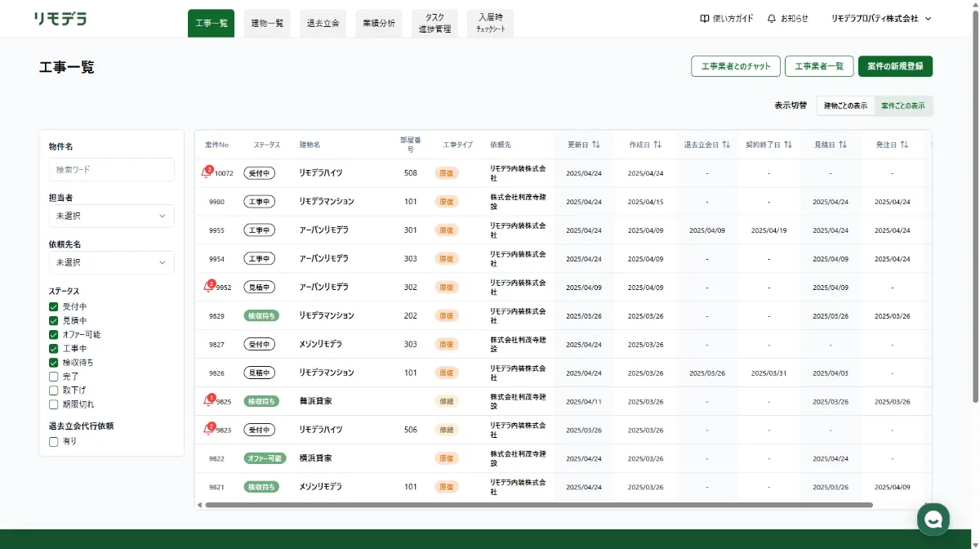The image size is (980, 549).
Task: Sort by 更新日 using its sort arrows
Action: click(596, 145)
